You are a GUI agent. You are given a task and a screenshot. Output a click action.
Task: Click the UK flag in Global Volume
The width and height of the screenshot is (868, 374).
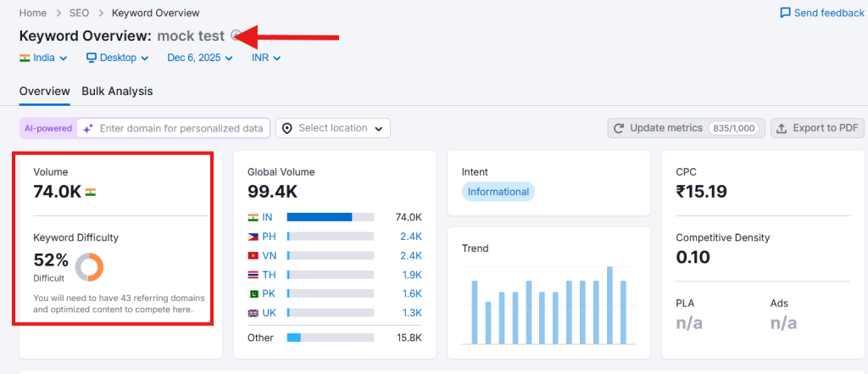click(253, 313)
